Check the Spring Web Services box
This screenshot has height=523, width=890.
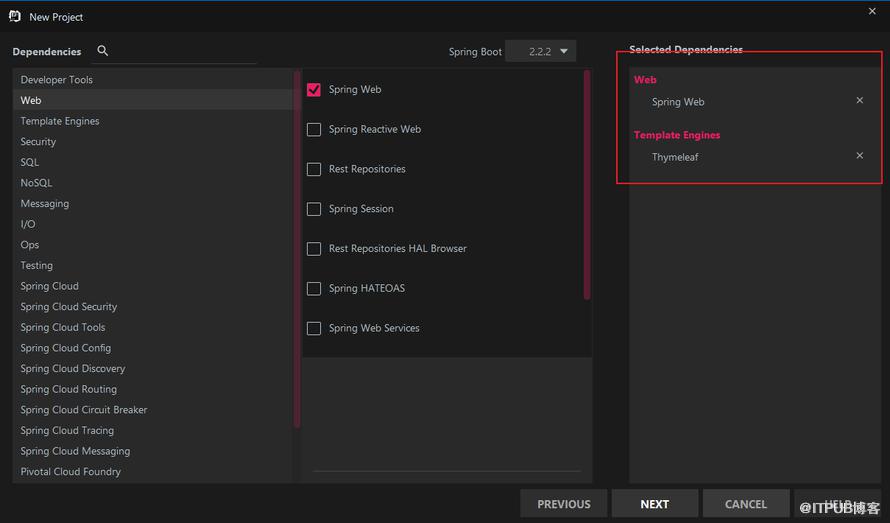tap(314, 328)
